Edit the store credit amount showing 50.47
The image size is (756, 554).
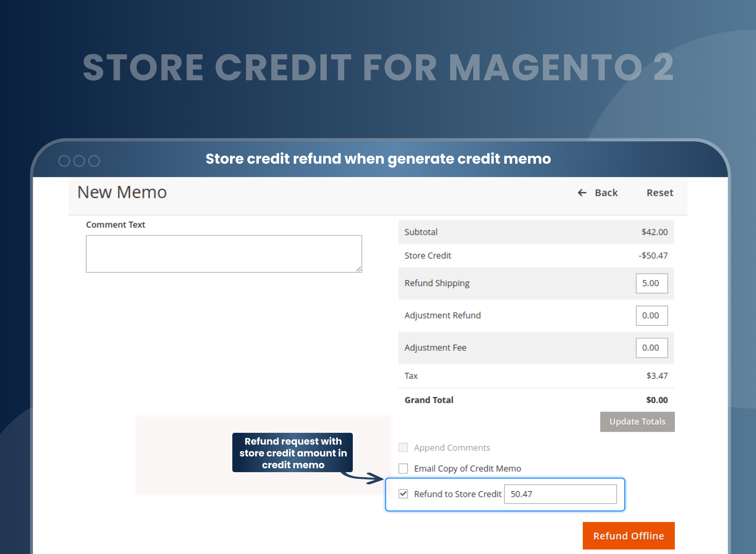coord(560,494)
